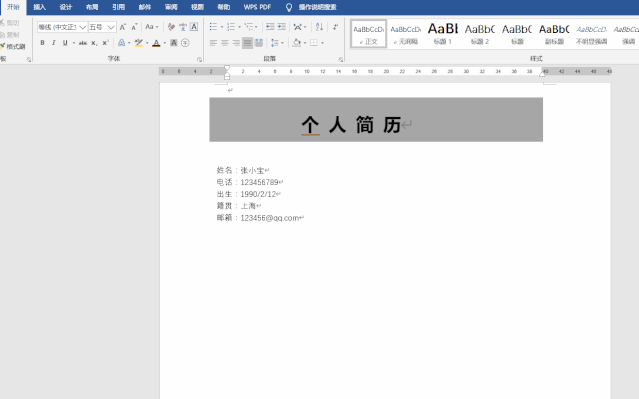Viewport: 639px width, 399px height.
Task: Align text left
Action: [213, 43]
